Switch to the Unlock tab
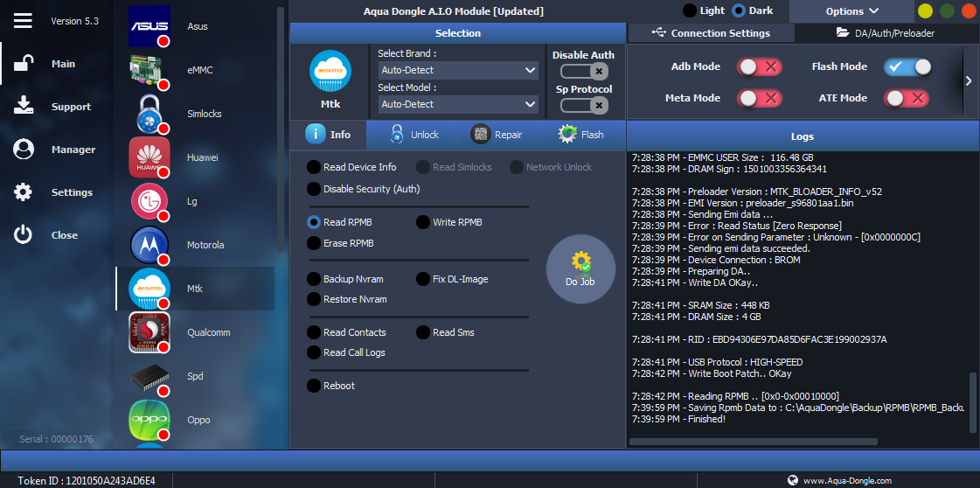Screen dimensions: 980x488 pyautogui.click(x=414, y=135)
